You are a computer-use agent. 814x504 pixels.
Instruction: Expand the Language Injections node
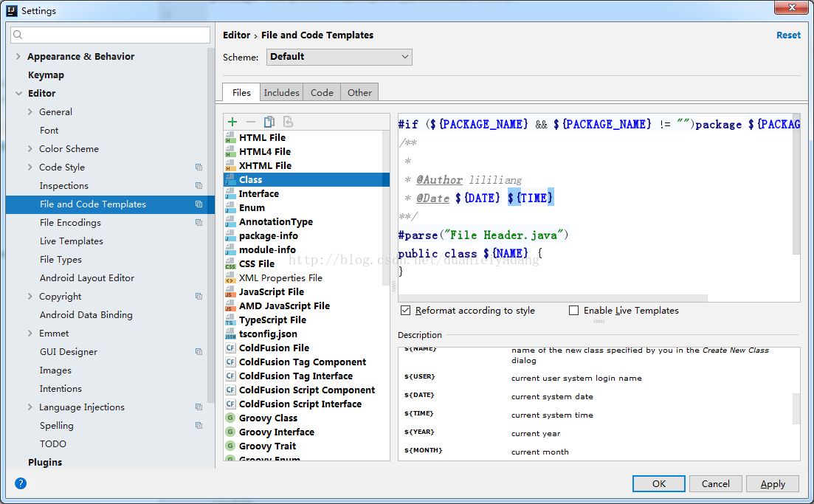pos(30,407)
